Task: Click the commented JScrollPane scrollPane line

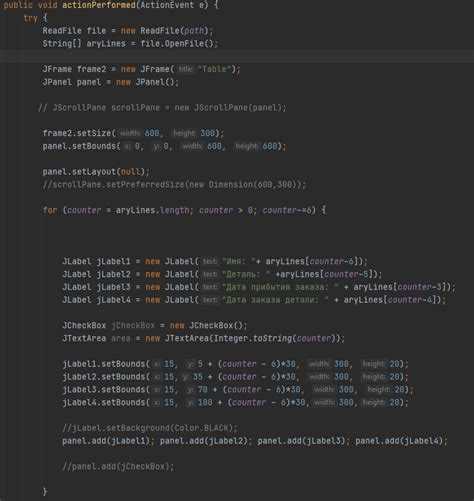Action: click(x=162, y=108)
